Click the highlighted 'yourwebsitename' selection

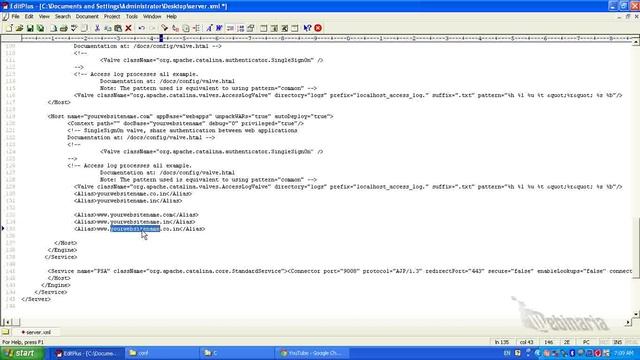[135, 229]
